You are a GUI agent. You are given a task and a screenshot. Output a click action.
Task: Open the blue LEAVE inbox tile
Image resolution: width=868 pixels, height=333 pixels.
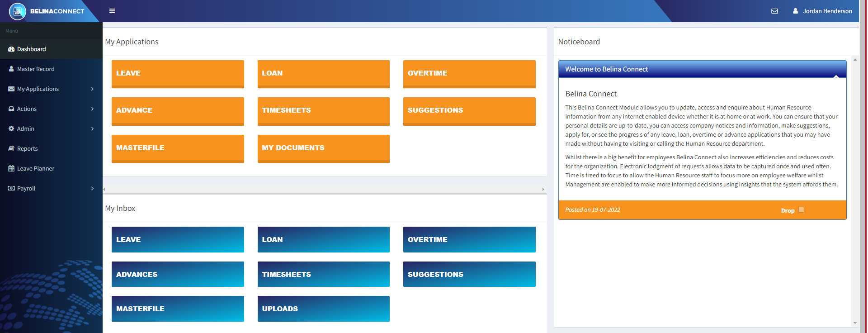(x=178, y=239)
